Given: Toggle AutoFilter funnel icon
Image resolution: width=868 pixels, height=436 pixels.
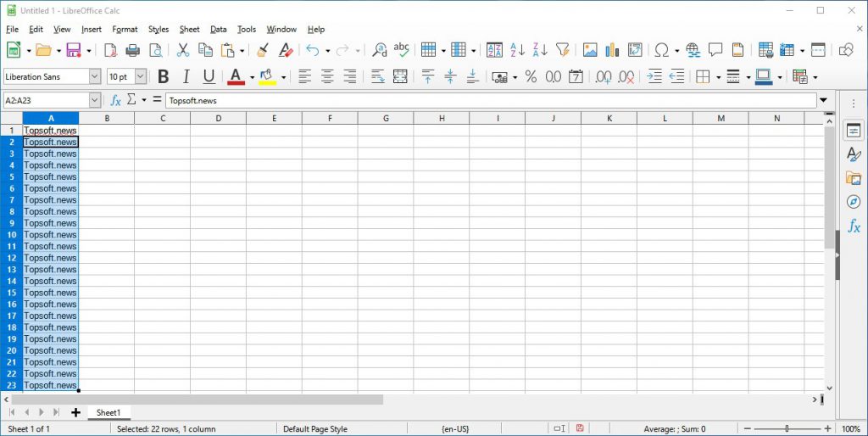Looking at the screenshot, I should [563, 50].
